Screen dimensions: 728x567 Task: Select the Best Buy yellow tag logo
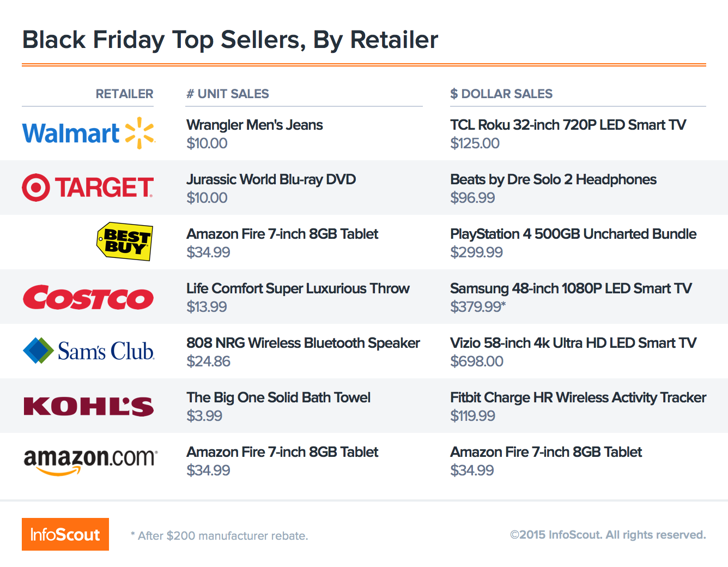125,242
